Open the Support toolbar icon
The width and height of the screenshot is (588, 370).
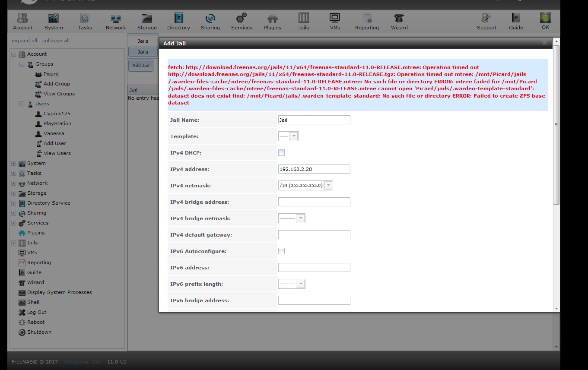click(486, 22)
